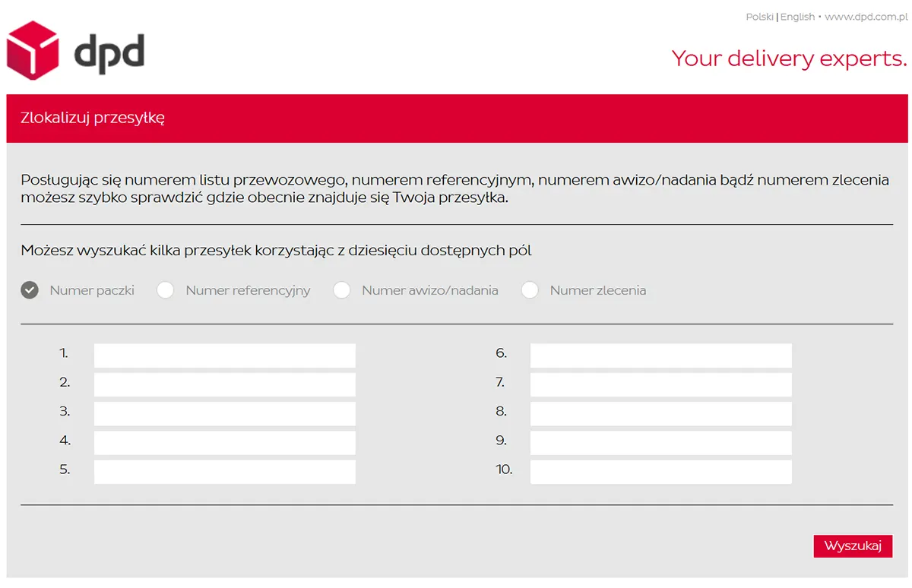Click the DPD logo
Screen dimensions: 912x588
pos(75,51)
